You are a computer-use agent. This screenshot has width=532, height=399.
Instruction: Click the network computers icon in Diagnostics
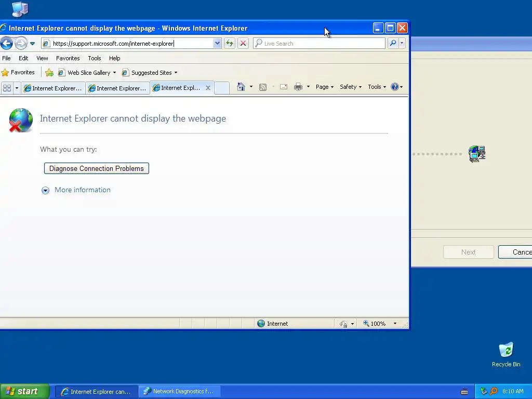pyautogui.click(x=477, y=154)
